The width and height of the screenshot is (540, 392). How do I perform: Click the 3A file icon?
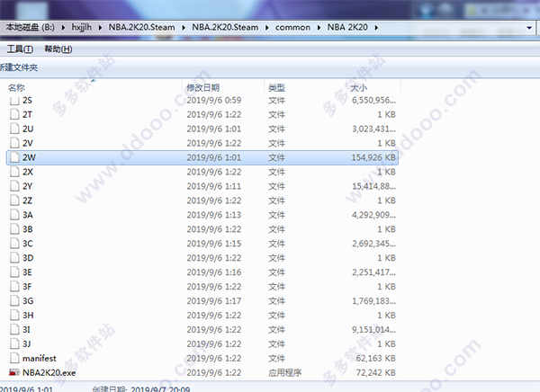coord(13,215)
